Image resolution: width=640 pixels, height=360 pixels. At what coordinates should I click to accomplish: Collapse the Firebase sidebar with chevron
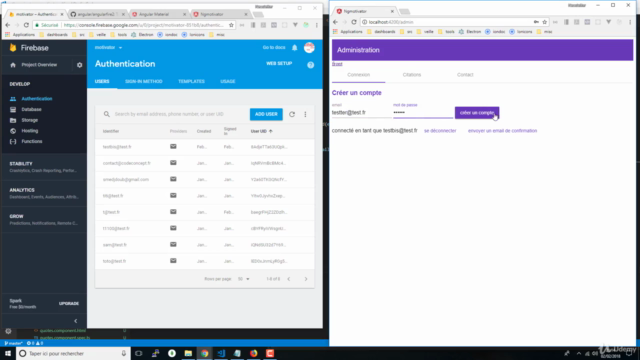pos(76,321)
